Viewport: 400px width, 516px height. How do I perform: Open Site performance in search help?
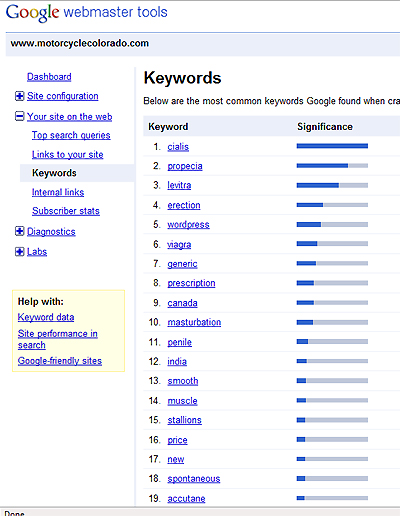coord(58,339)
